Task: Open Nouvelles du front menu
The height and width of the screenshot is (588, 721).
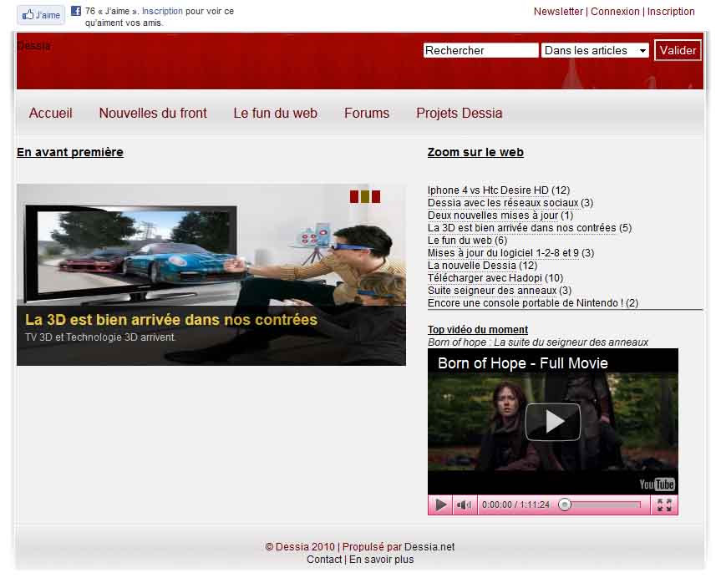Action: [x=153, y=113]
